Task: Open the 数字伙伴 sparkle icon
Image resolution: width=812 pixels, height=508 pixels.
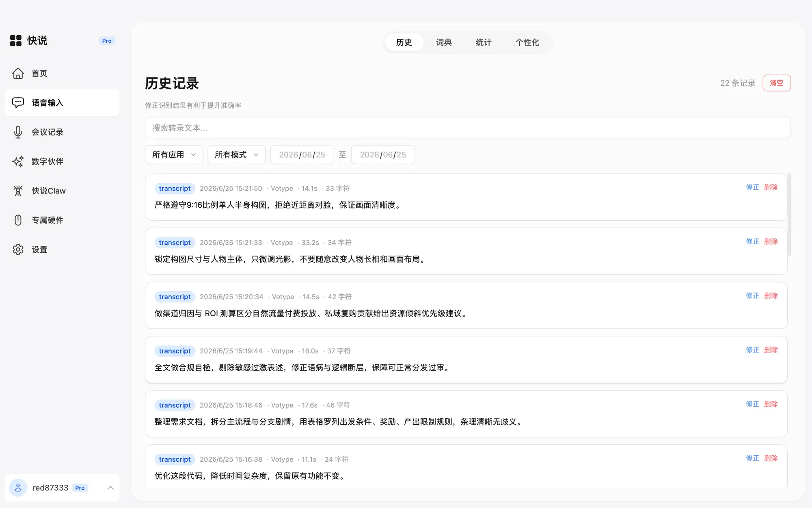Action: [x=18, y=161]
